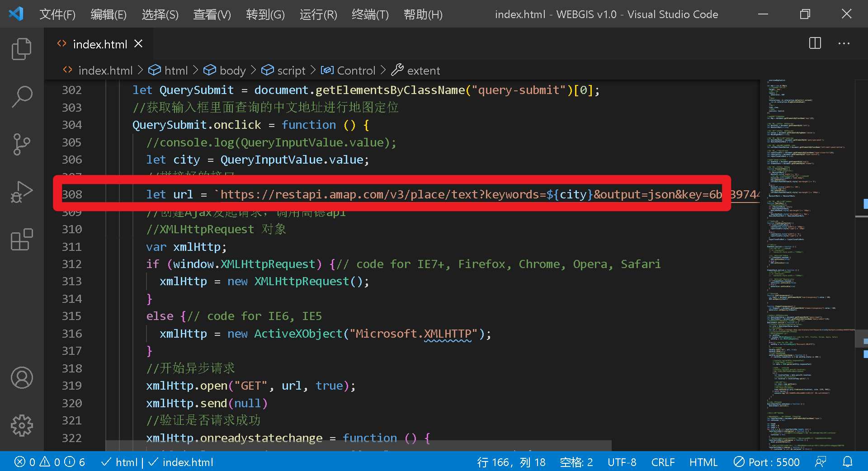Viewport: 868px width, 471px height.
Task: Open notifications bell in status bar
Action: coord(848,462)
